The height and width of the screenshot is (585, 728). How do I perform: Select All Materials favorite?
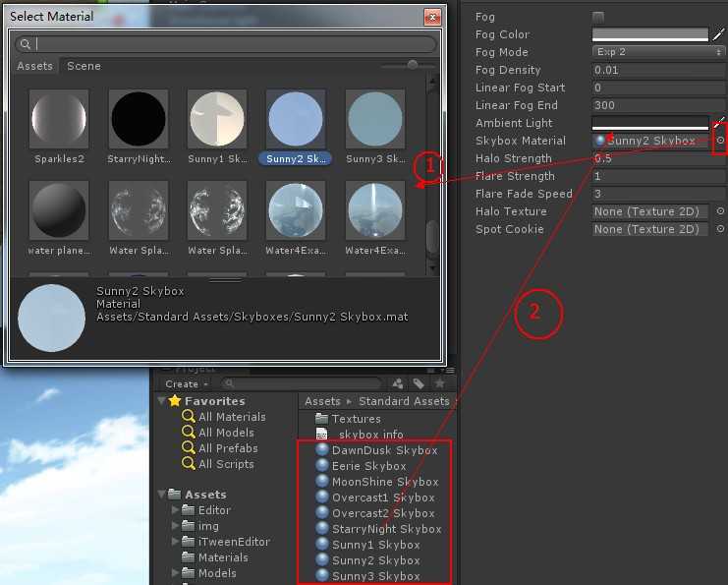224,417
